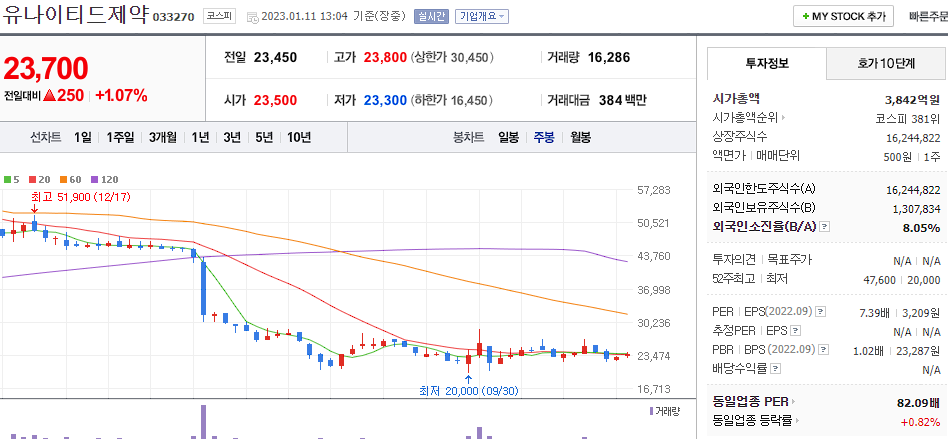Click the 거래대금 value 384 백만
The height and width of the screenshot is (439, 948).
[x=623, y=100]
